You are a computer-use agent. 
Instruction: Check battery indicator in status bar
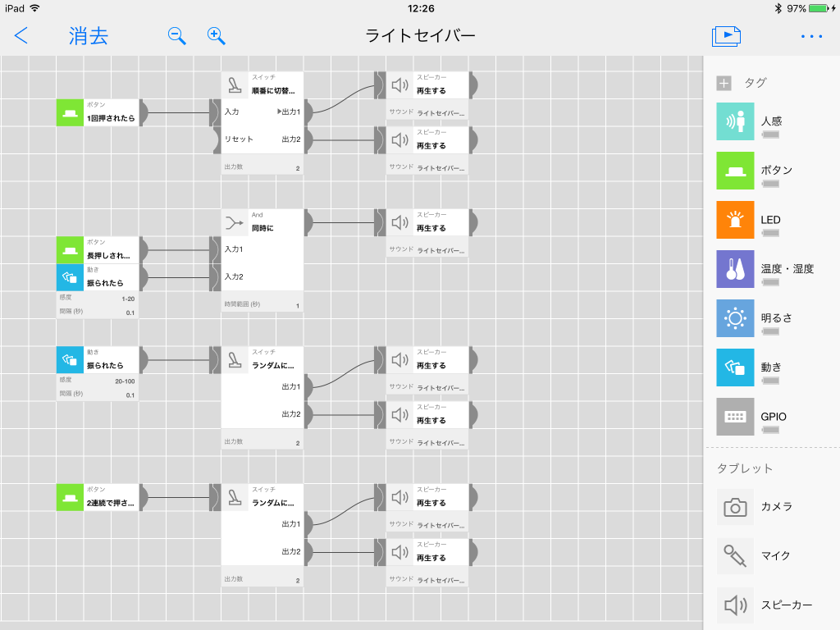[819, 8]
